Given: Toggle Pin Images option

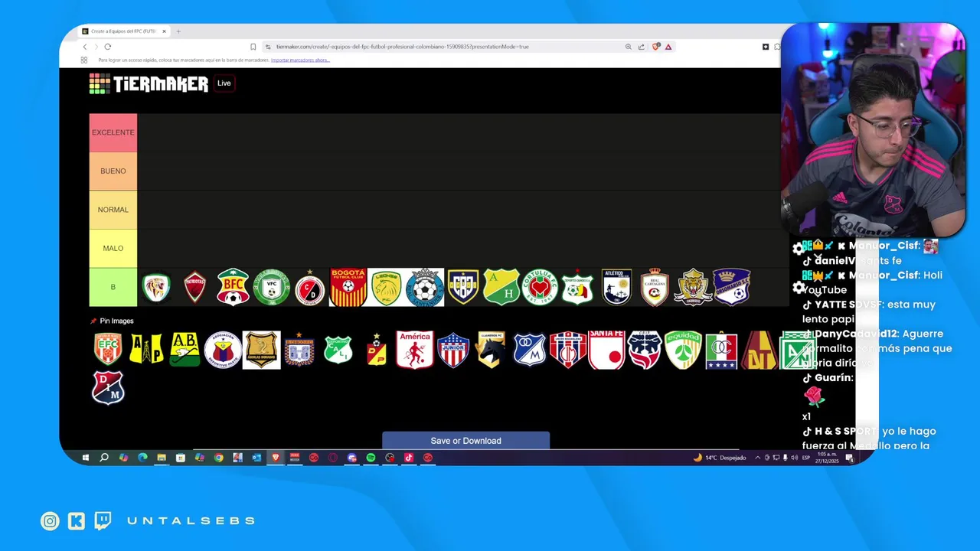Looking at the screenshot, I should coord(112,321).
